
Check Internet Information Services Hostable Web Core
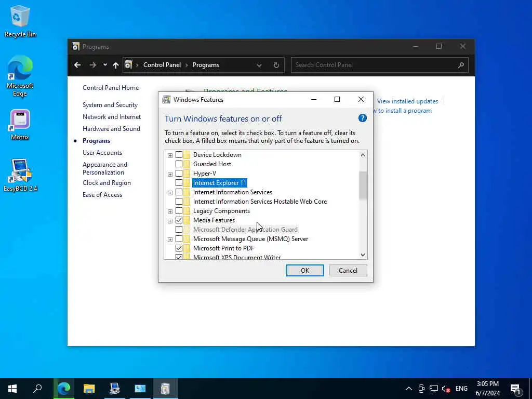tap(179, 202)
